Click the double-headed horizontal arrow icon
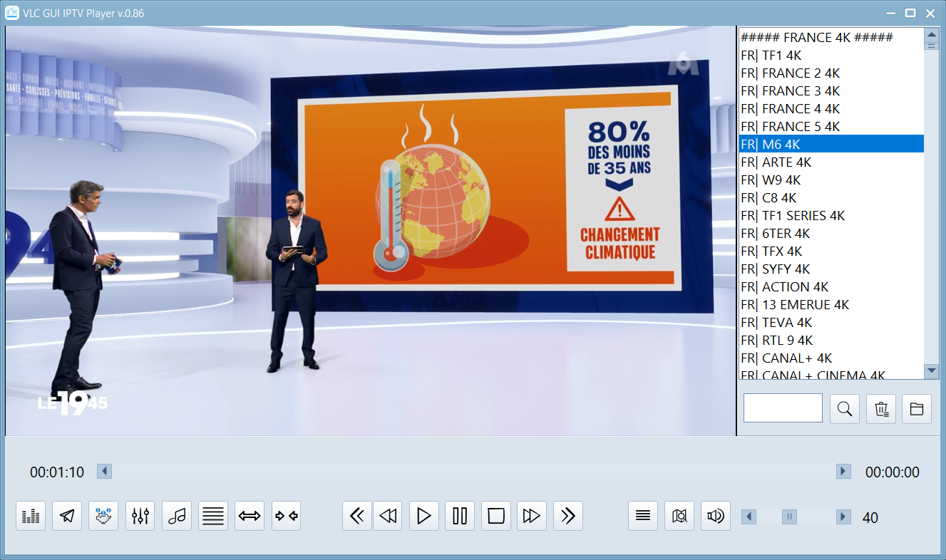The height and width of the screenshot is (560, 946). [x=250, y=516]
